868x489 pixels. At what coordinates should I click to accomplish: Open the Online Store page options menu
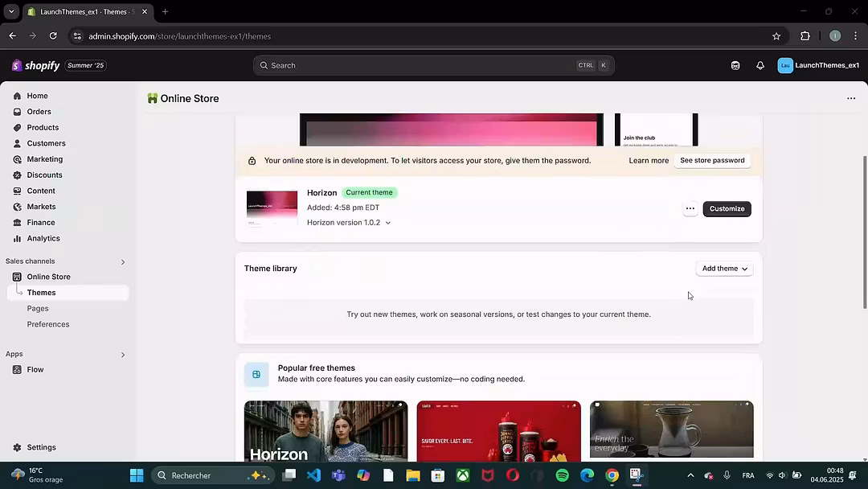pos(850,98)
